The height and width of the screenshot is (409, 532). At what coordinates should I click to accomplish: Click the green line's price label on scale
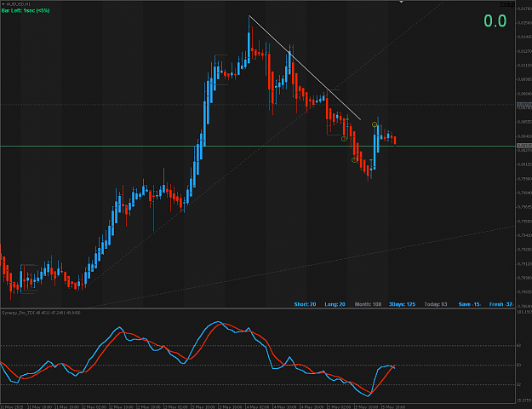click(x=524, y=146)
